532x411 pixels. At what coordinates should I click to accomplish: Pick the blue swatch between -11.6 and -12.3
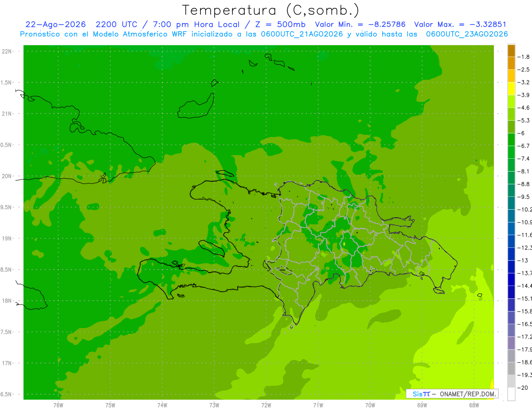[511, 241]
